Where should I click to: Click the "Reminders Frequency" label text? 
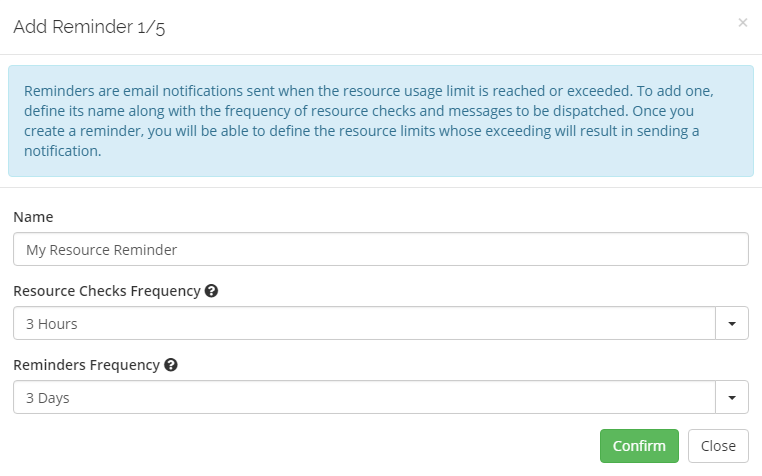tap(86, 365)
